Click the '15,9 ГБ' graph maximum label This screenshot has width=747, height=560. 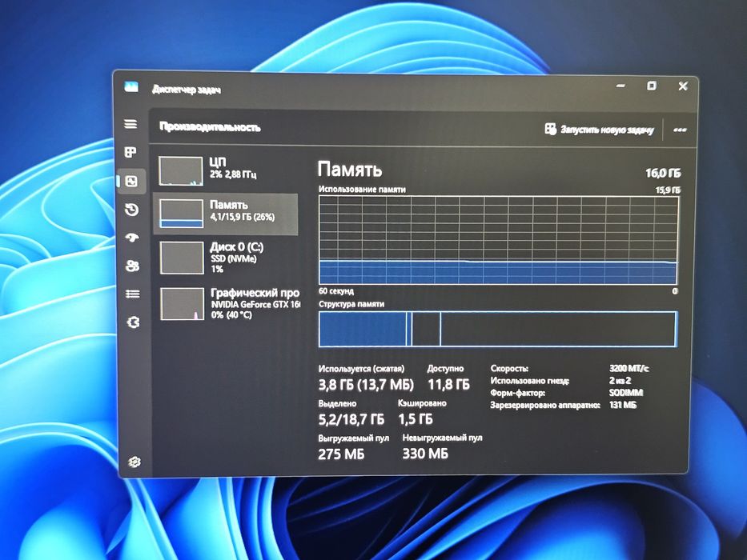tap(668, 190)
